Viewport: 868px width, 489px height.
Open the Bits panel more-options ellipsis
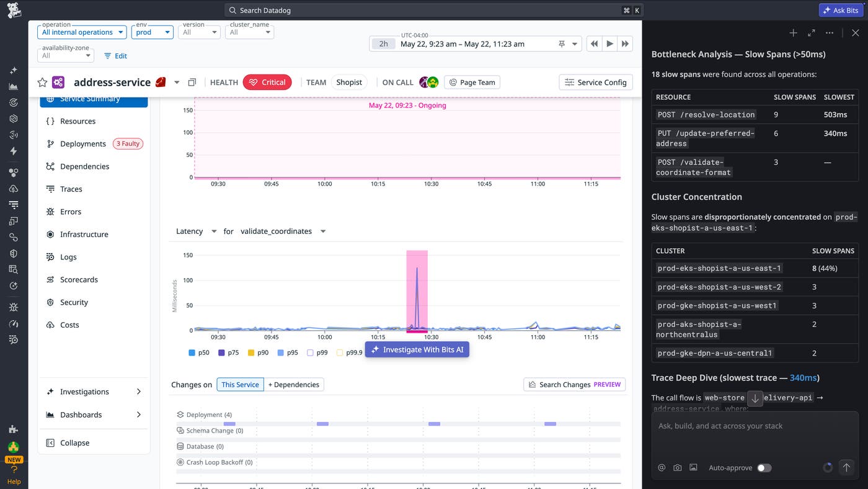tap(830, 33)
